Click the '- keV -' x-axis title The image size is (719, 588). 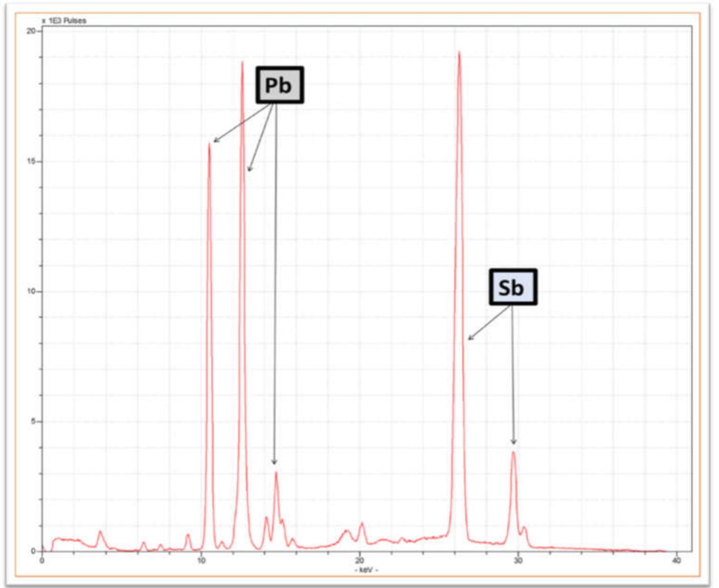(x=366, y=570)
